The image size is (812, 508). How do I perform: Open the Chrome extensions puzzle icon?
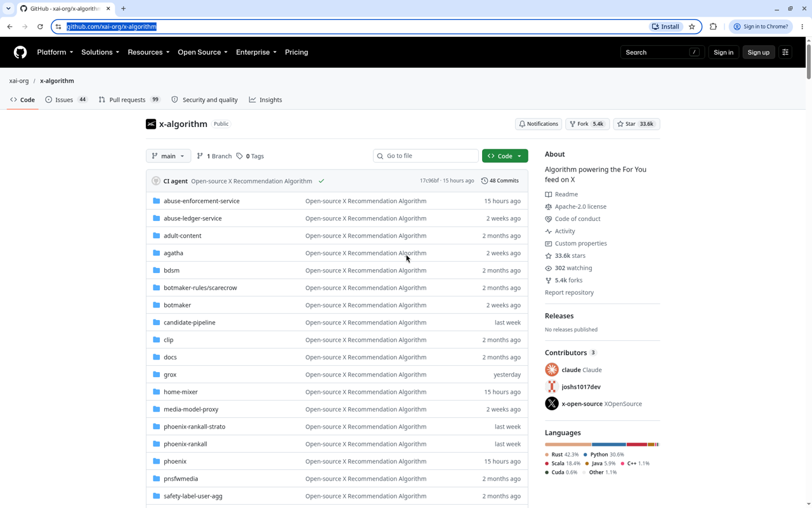point(713,27)
